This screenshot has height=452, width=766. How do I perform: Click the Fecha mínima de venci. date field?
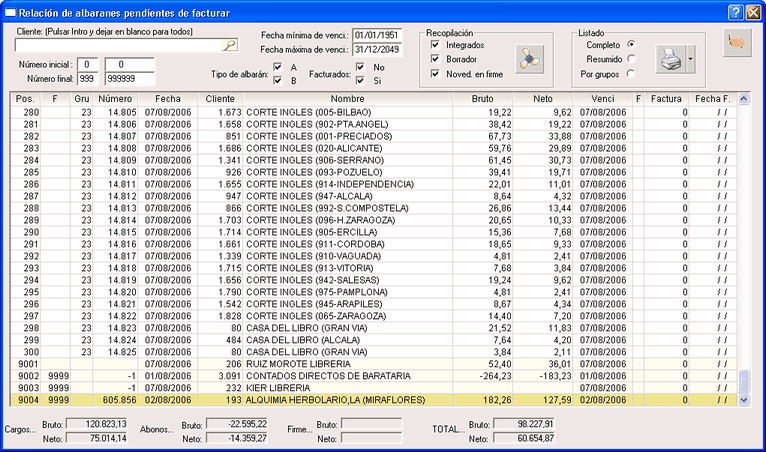coord(377,35)
